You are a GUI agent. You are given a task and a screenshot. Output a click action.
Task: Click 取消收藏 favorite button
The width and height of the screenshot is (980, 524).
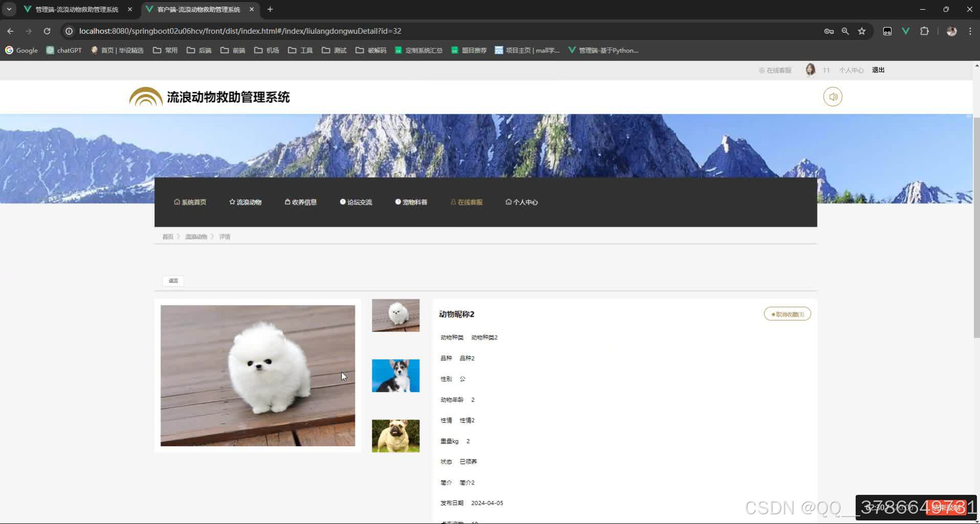[787, 314]
